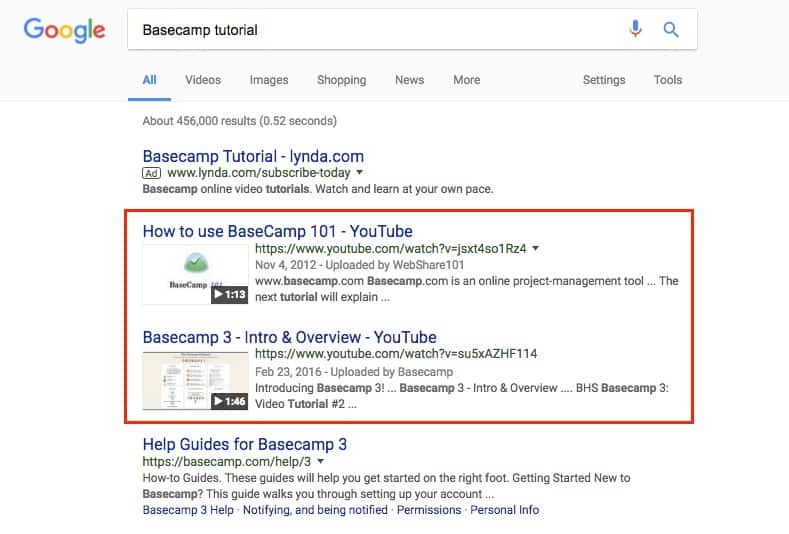Click the 1:46 play badge on Basecamp 3 thumbnail
789x534 pixels.
coord(229,401)
